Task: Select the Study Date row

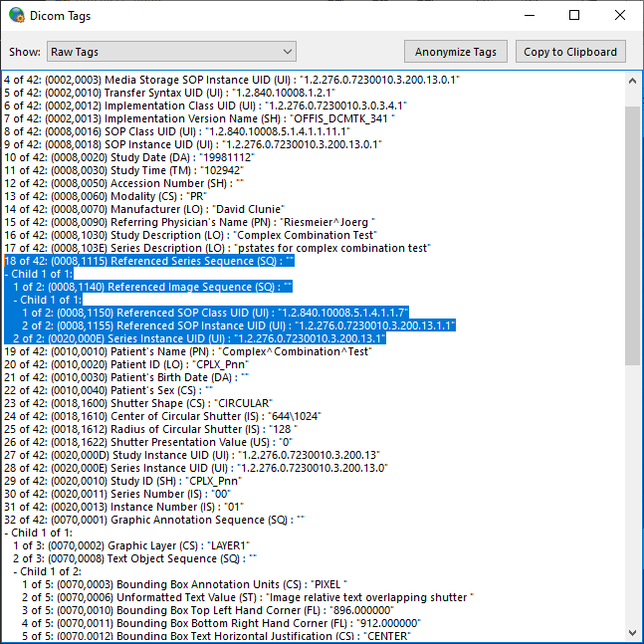Action: point(129,157)
